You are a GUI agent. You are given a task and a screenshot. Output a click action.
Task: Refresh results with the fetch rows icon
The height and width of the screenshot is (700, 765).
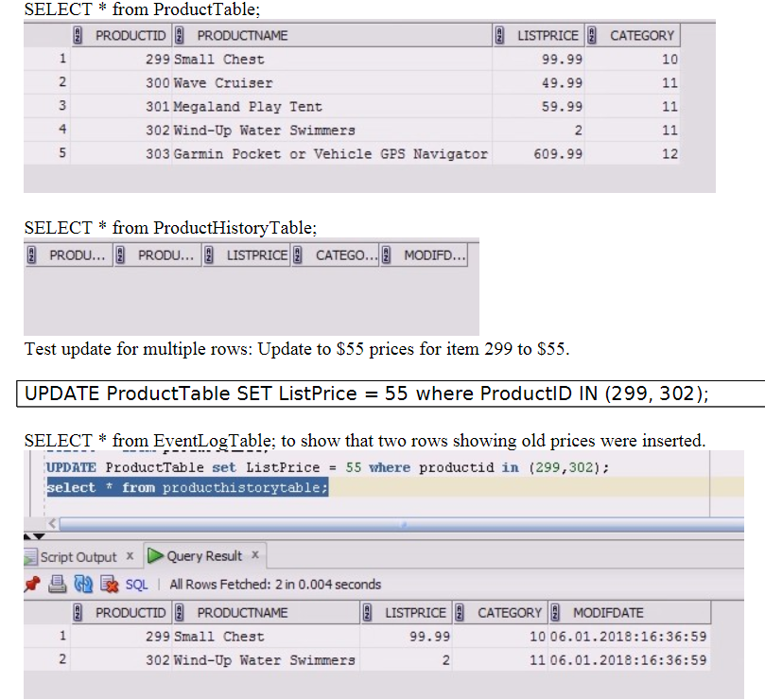click(81, 584)
